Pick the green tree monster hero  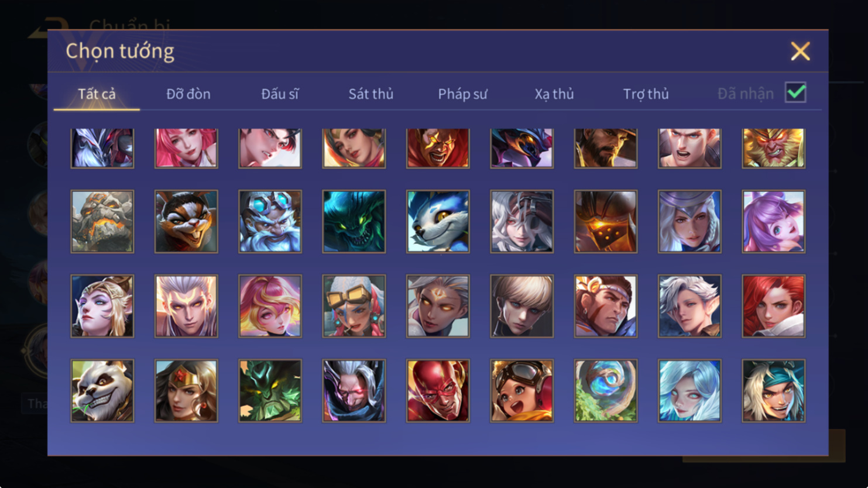(270, 391)
